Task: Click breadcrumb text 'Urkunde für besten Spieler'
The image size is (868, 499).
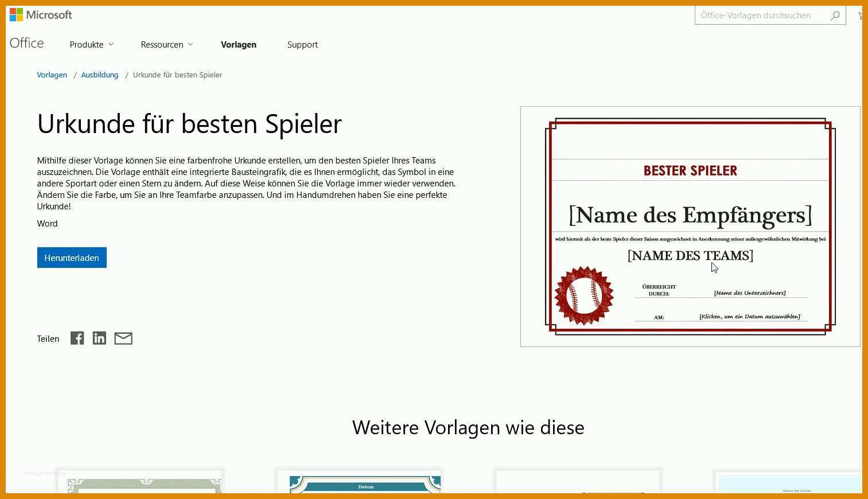Action: pyautogui.click(x=177, y=75)
